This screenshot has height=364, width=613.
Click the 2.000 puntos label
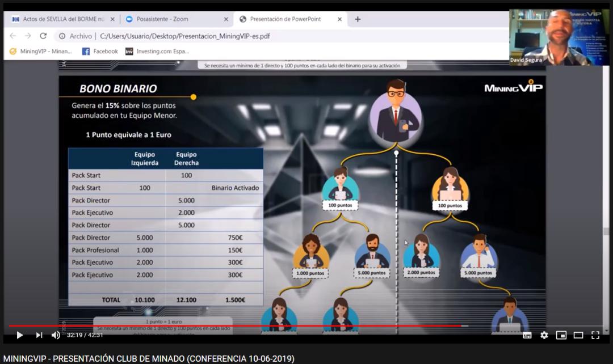pyautogui.click(x=421, y=273)
